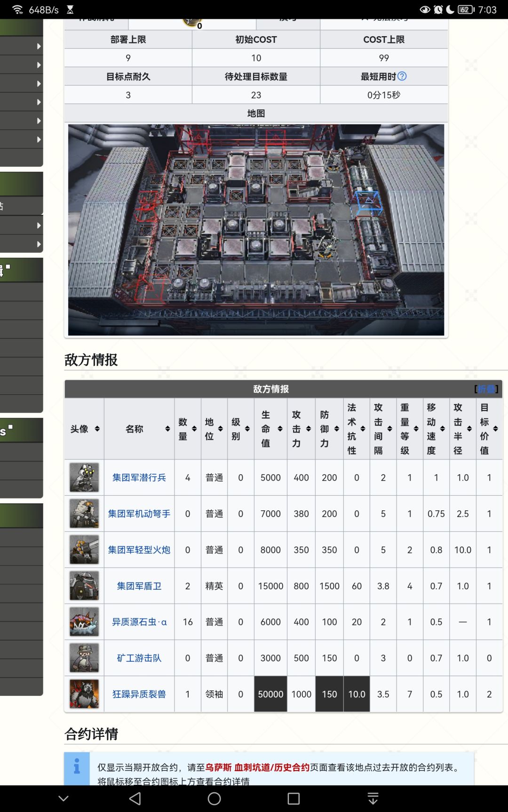The image size is (508, 812).
Task: Sort table by 移动速度 column
Action: pyautogui.click(x=442, y=429)
